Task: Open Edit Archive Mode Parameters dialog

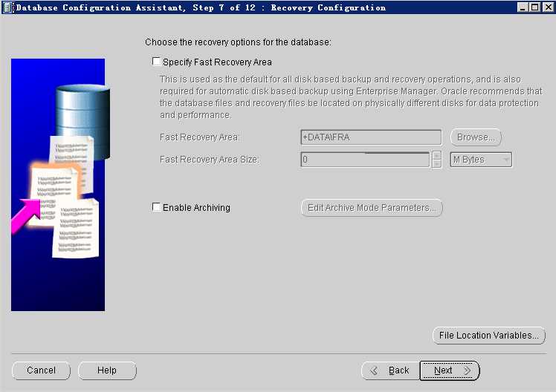Action: (372, 208)
